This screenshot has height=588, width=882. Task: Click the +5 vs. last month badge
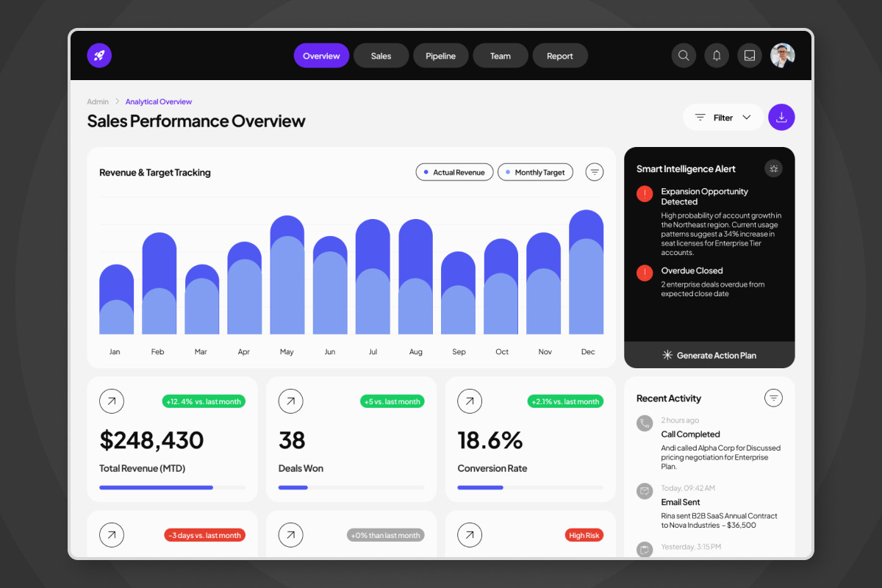point(392,401)
